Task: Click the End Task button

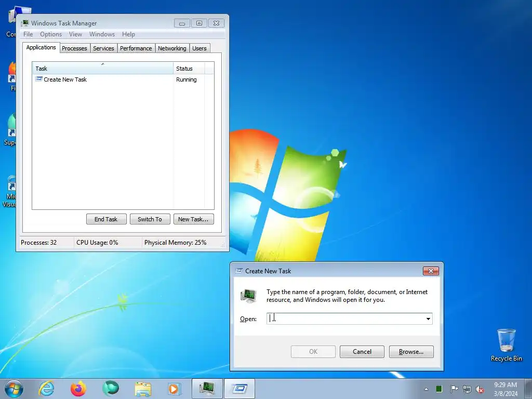Action: pyautogui.click(x=106, y=219)
